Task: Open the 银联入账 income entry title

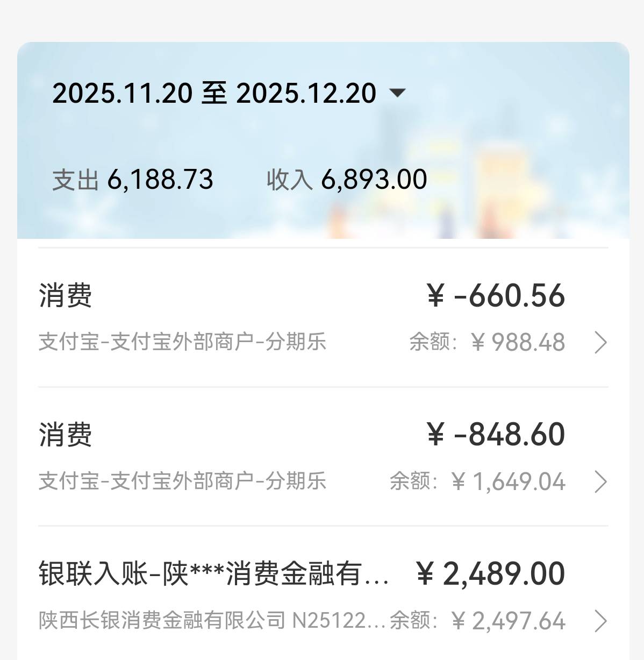Action: click(x=213, y=574)
